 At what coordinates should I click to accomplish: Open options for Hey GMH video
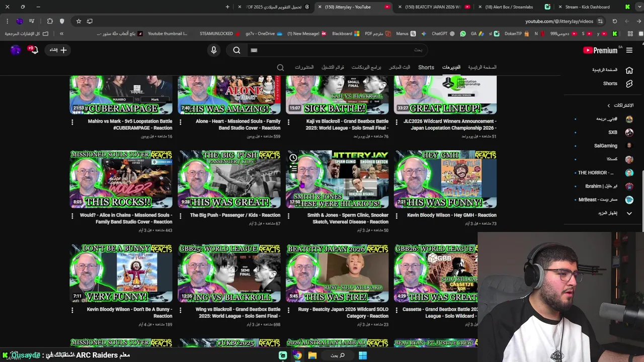[396, 216]
